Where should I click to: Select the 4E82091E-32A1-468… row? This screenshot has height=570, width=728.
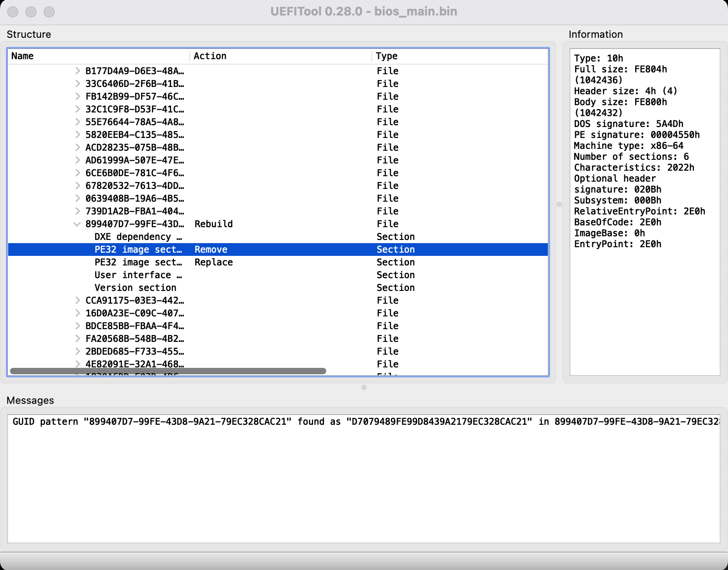pyautogui.click(x=278, y=364)
